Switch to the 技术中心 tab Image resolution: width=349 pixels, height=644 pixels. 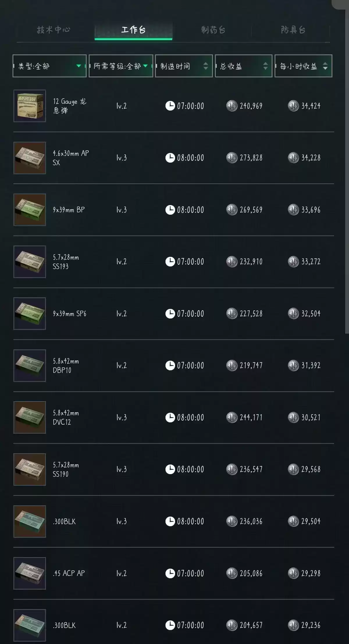(x=54, y=30)
